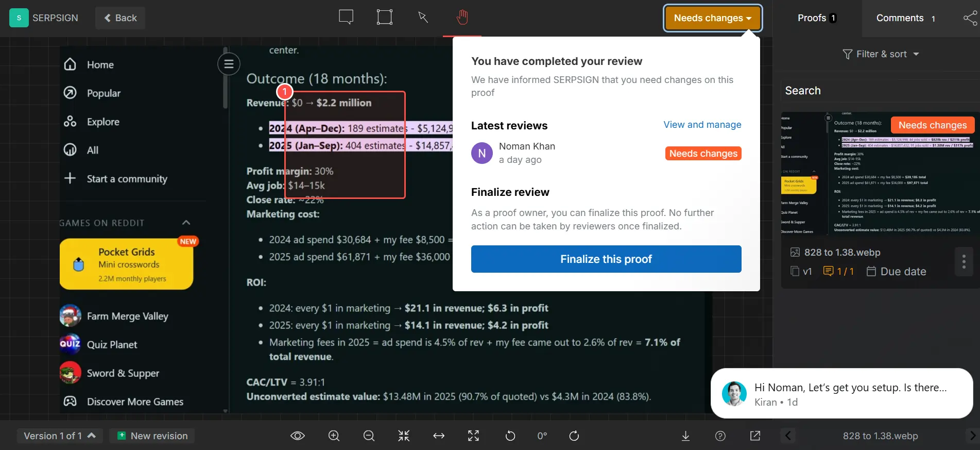Go to next proof arrow
Screen dimensions: 980x450
(x=972, y=436)
